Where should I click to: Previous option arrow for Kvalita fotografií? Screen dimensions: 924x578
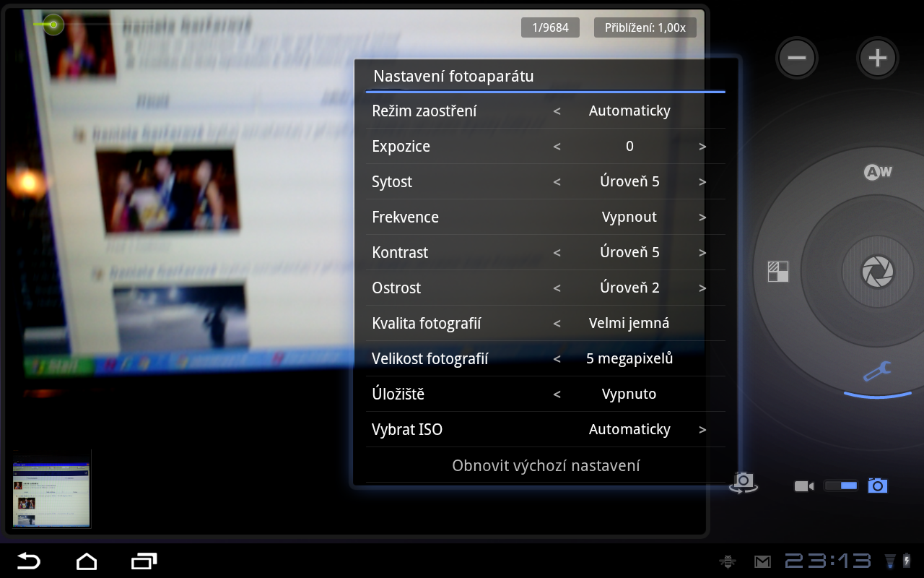557,324
